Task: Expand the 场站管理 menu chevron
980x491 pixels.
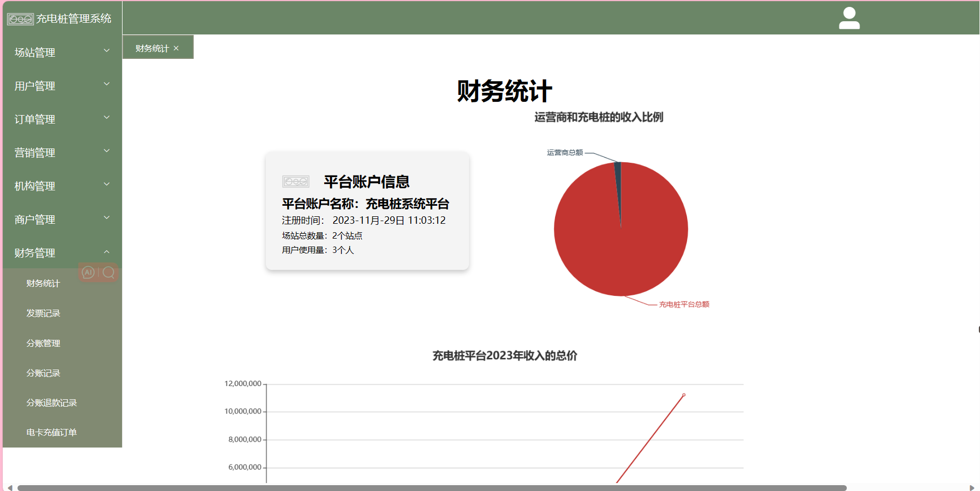Action: pos(107,51)
